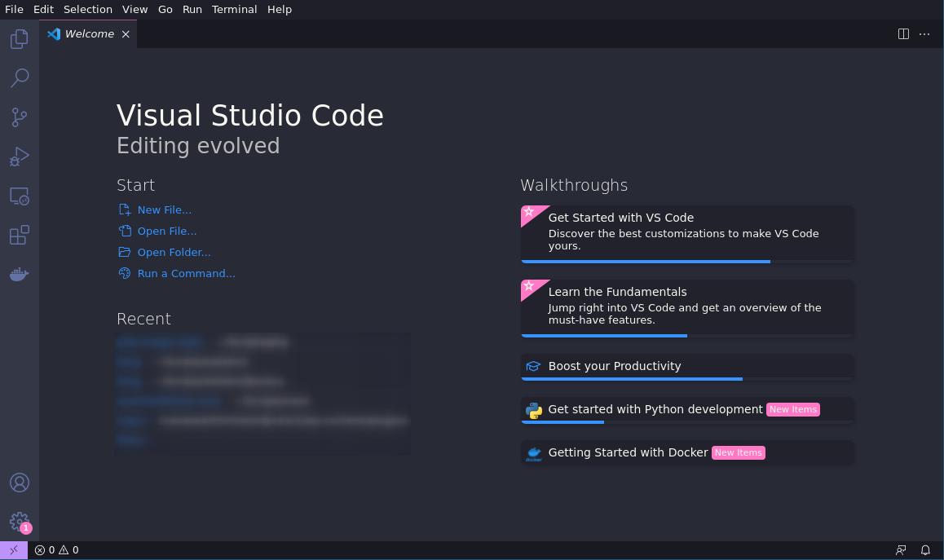Viewport: 944px width, 560px height.
Task: Click the Walkthroughs section heading
Action: point(574,185)
